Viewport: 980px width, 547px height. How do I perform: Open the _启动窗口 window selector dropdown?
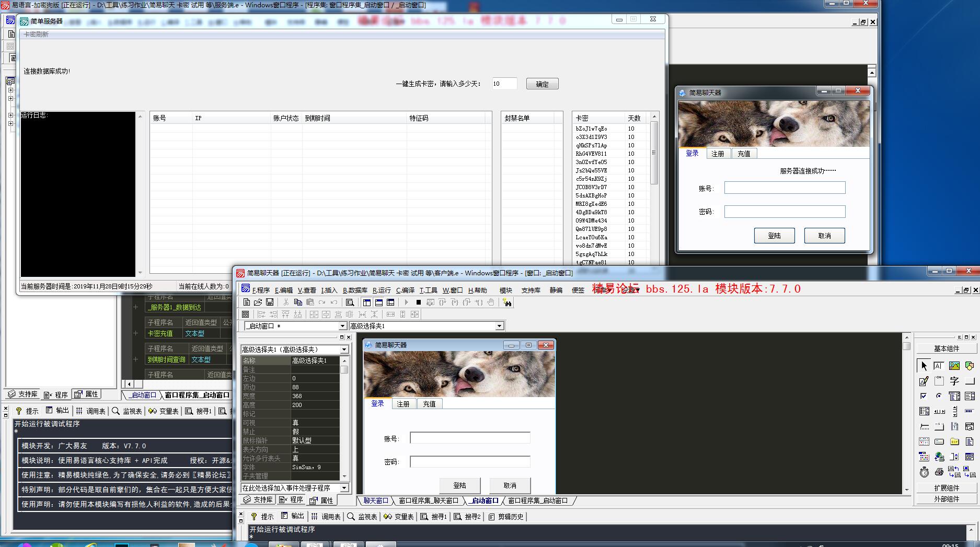point(342,326)
